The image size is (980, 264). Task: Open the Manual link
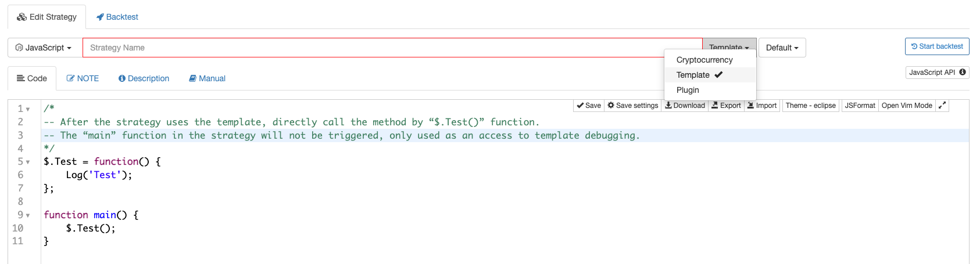pos(207,78)
